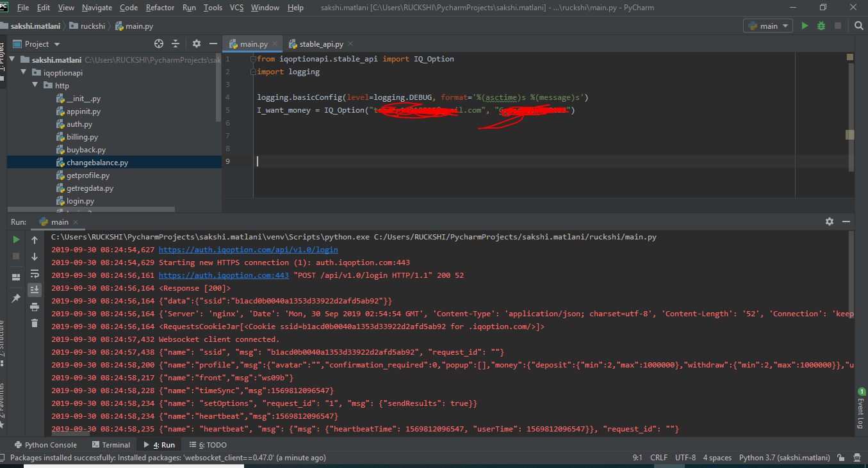
Task: Enable scroll to end in console output
Action: [x=35, y=289]
